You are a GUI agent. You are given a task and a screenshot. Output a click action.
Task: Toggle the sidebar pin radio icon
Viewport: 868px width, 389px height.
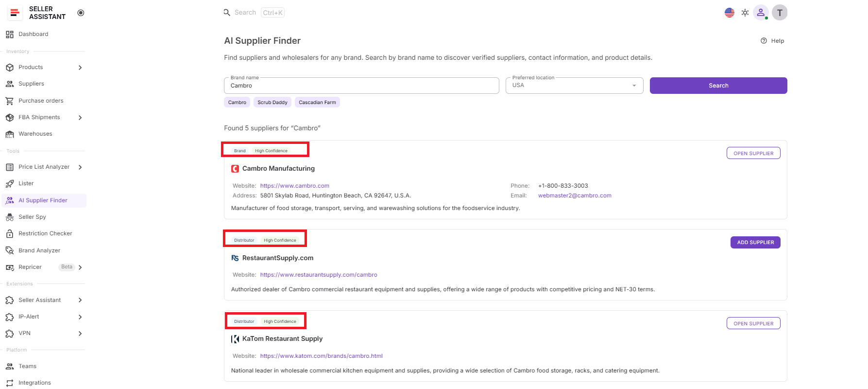click(x=81, y=13)
